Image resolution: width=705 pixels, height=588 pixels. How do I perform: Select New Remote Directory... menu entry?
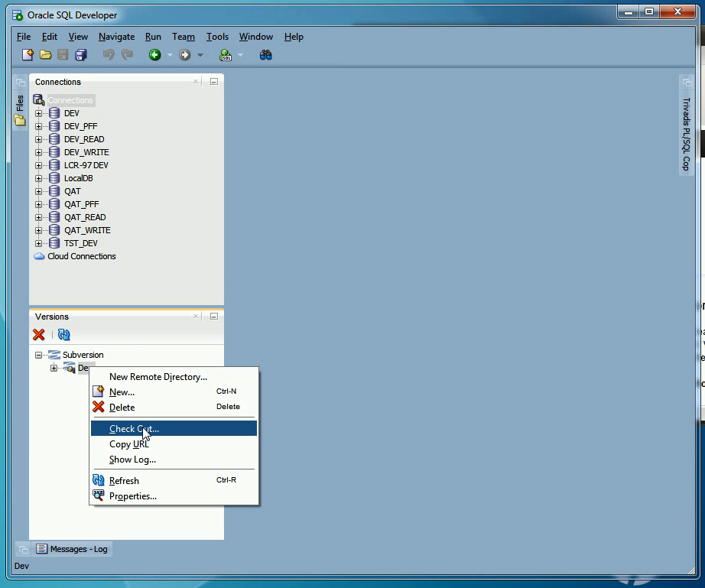click(x=174, y=377)
